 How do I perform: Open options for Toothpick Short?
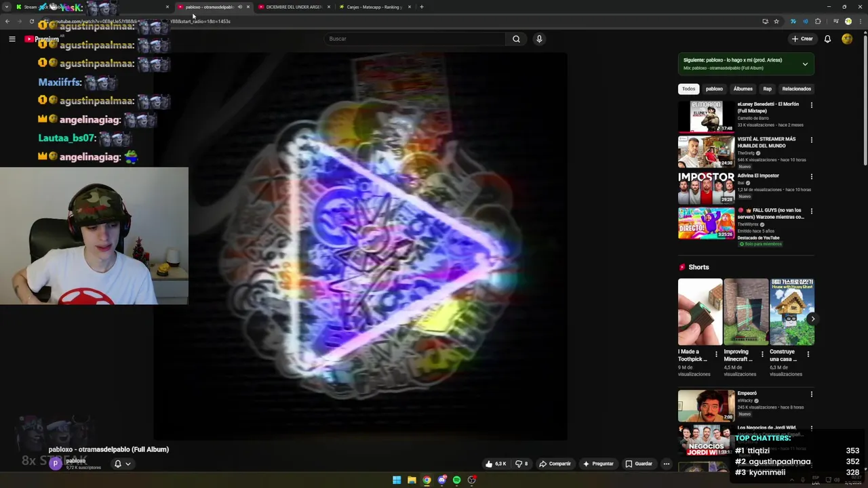716,354
